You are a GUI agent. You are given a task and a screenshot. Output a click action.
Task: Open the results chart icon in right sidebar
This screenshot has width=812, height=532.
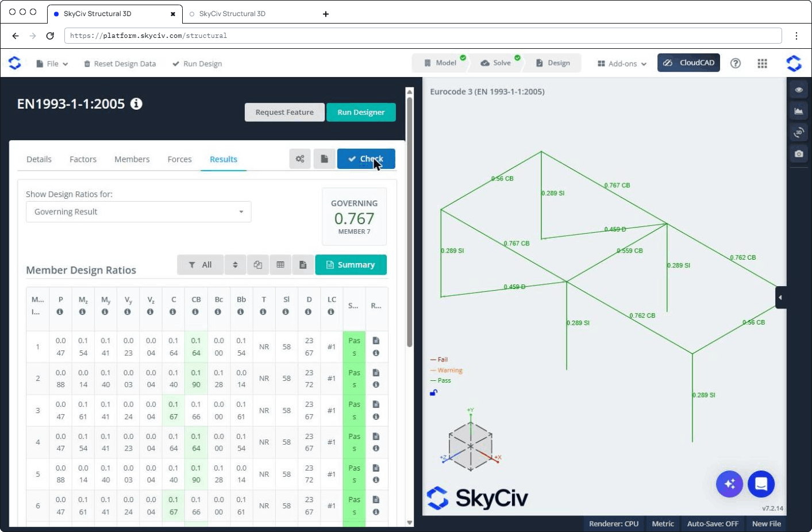point(799,111)
